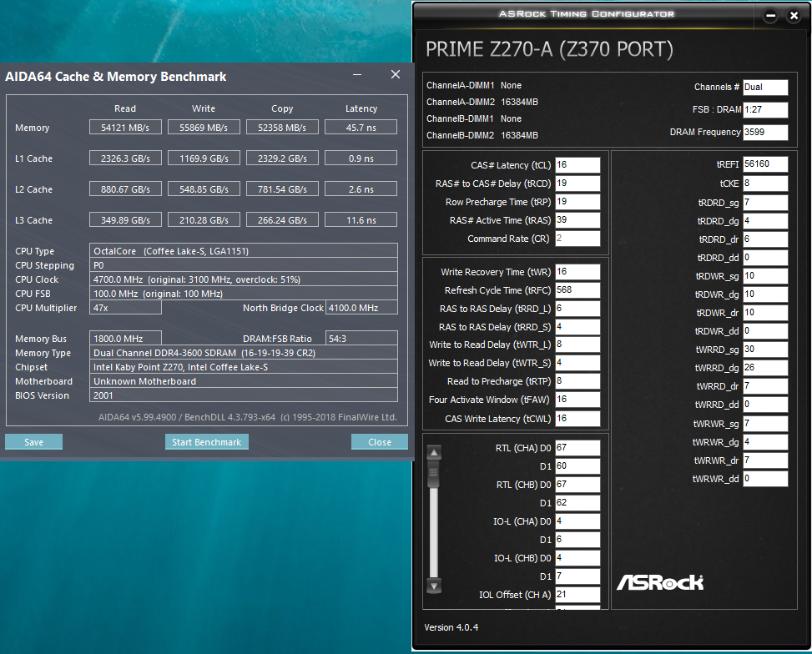Click the ASRock logo

coord(660,582)
